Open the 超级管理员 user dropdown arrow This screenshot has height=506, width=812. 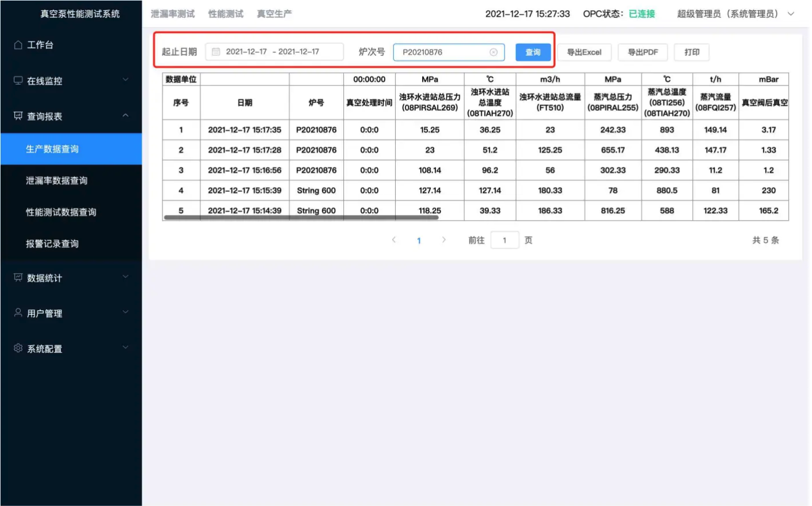click(x=791, y=14)
